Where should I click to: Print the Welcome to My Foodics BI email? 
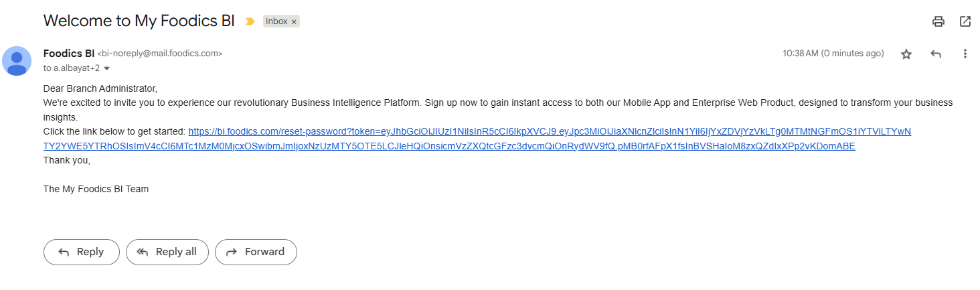point(938,21)
